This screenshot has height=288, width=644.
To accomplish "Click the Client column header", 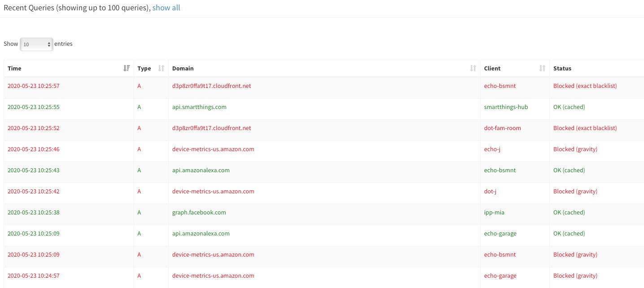I will (515, 68).
